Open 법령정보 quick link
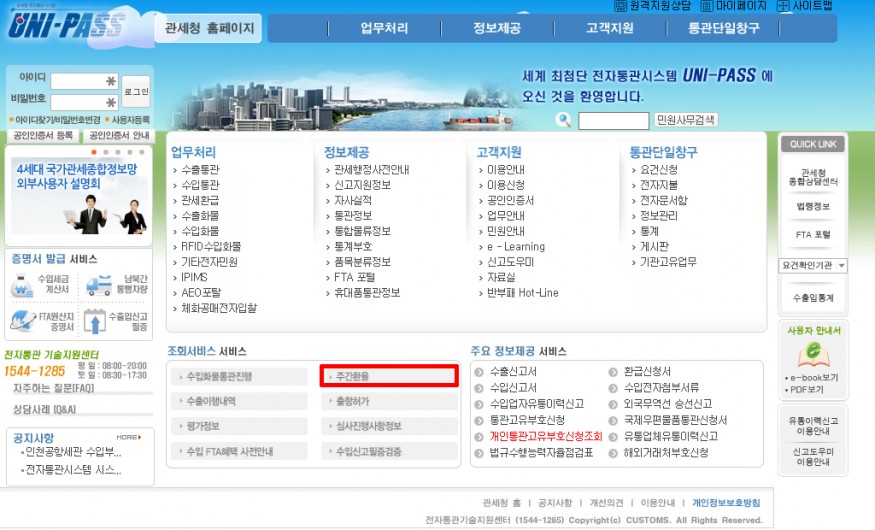Image resolution: width=875 pixels, height=530 pixels. 813,206
